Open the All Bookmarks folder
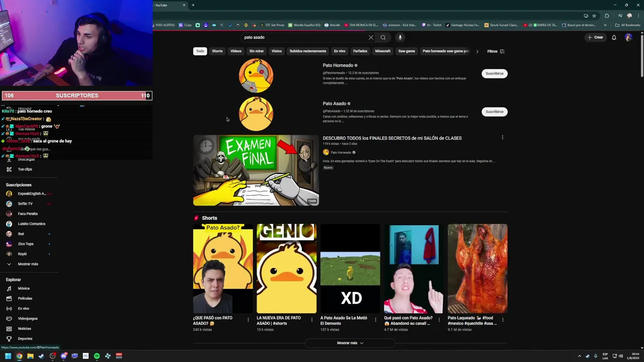The height and width of the screenshot is (362, 644). pyautogui.click(x=628, y=25)
